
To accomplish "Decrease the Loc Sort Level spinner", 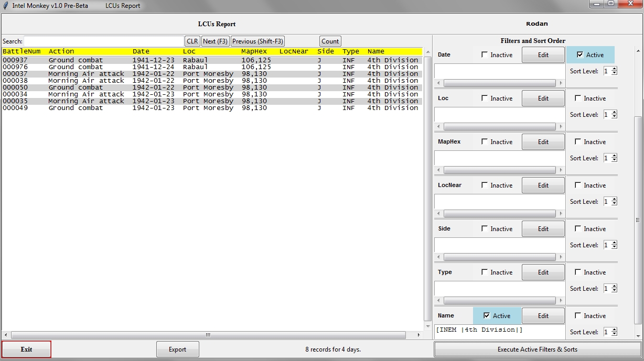I will (614, 116).
